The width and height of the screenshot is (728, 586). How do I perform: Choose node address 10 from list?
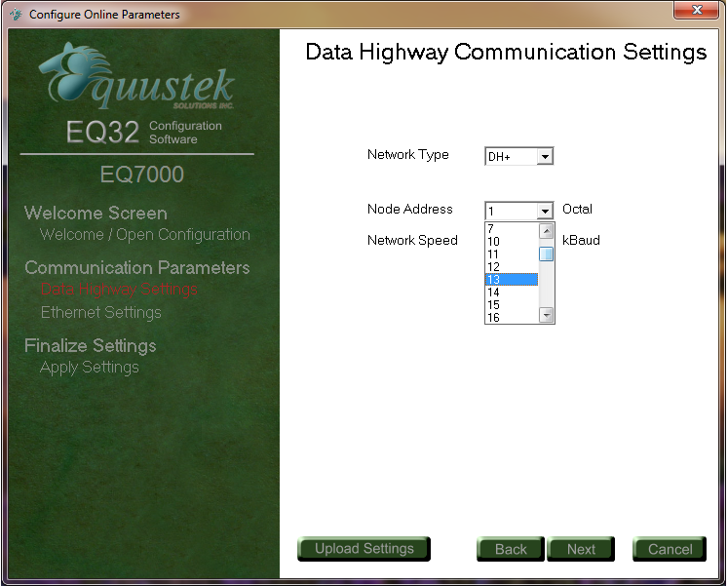point(511,242)
